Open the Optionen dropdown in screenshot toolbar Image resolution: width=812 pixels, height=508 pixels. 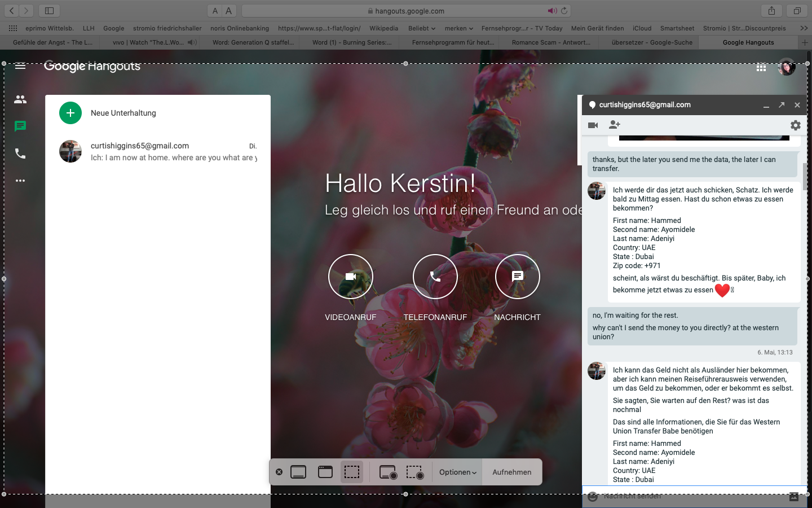pyautogui.click(x=458, y=472)
